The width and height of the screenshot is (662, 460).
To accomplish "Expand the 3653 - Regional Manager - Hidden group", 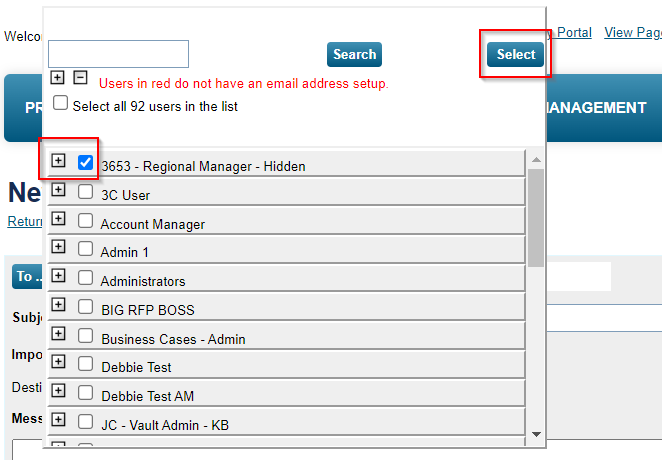I will [x=58, y=161].
